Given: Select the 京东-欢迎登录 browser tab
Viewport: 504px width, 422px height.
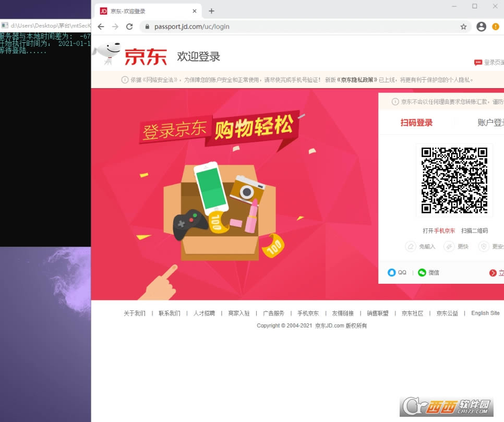Looking at the screenshot, I should 148,11.
